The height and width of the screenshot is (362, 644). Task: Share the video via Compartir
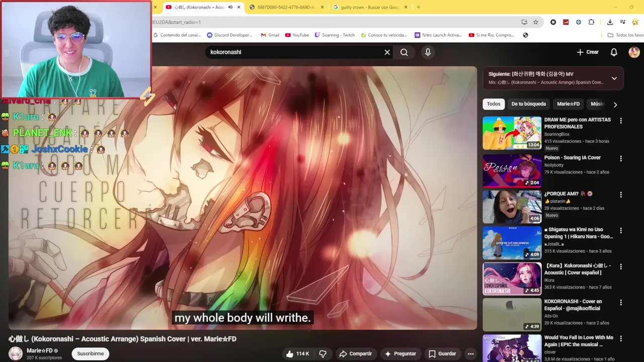point(355,354)
